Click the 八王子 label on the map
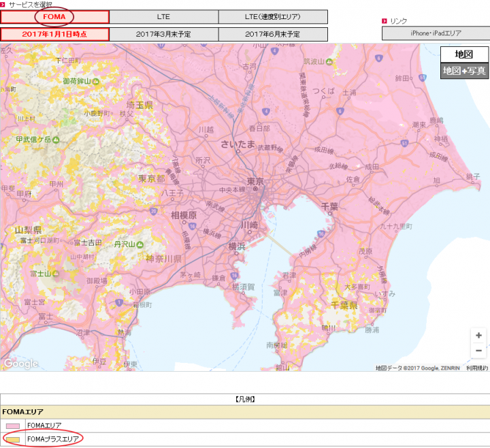 pyautogui.click(x=172, y=193)
